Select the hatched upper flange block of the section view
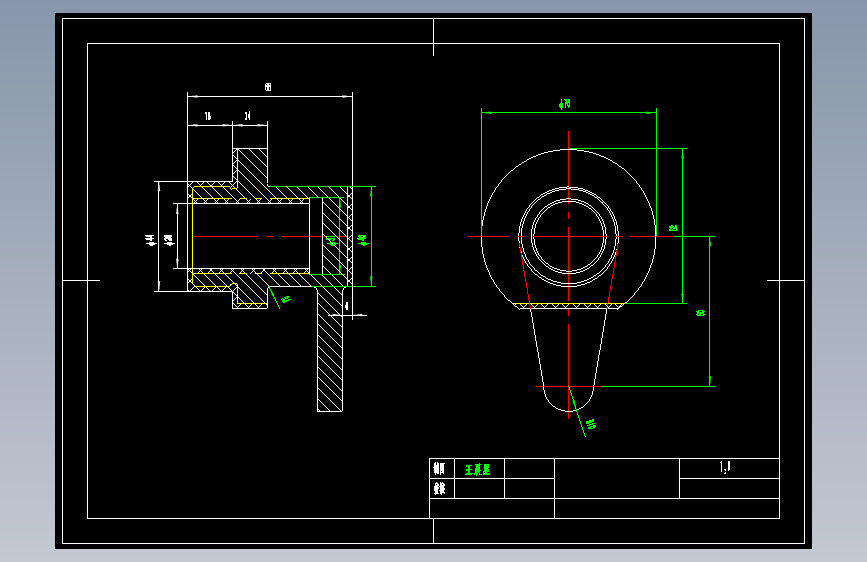This screenshot has width=867, height=562. point(250,168)
